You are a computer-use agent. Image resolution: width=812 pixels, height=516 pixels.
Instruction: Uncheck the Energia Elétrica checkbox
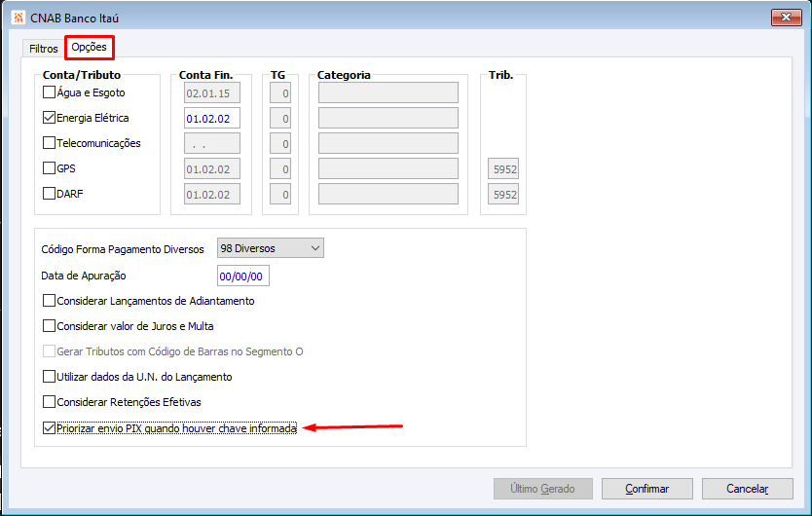pyautogui.click(x=49, y=118)
